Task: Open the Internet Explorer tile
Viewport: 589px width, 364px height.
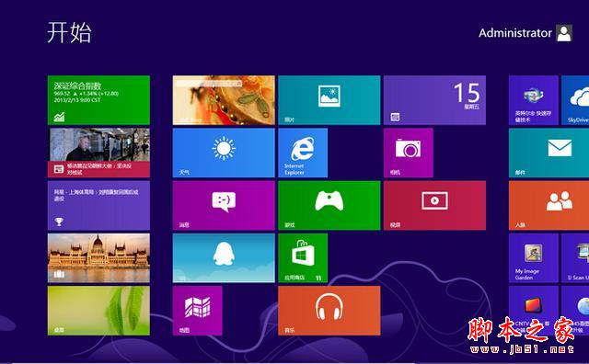Action: point(303,153)
